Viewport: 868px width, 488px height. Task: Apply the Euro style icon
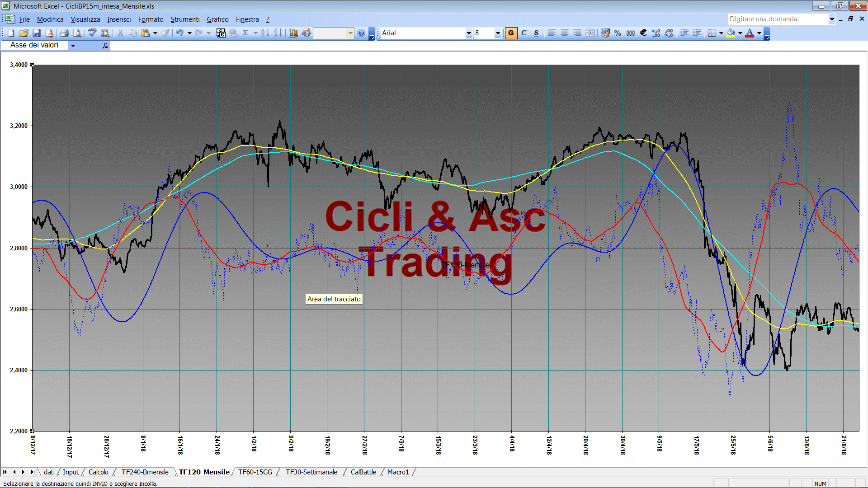pos(643,33)
